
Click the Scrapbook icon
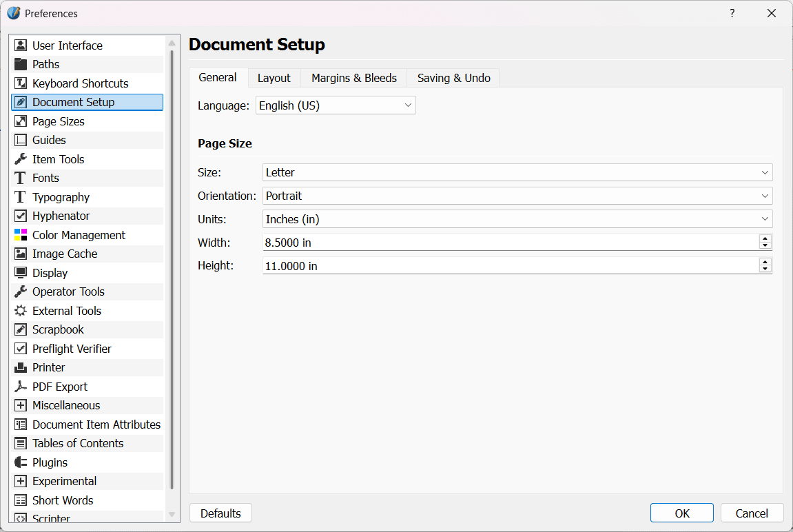(21, 329)
